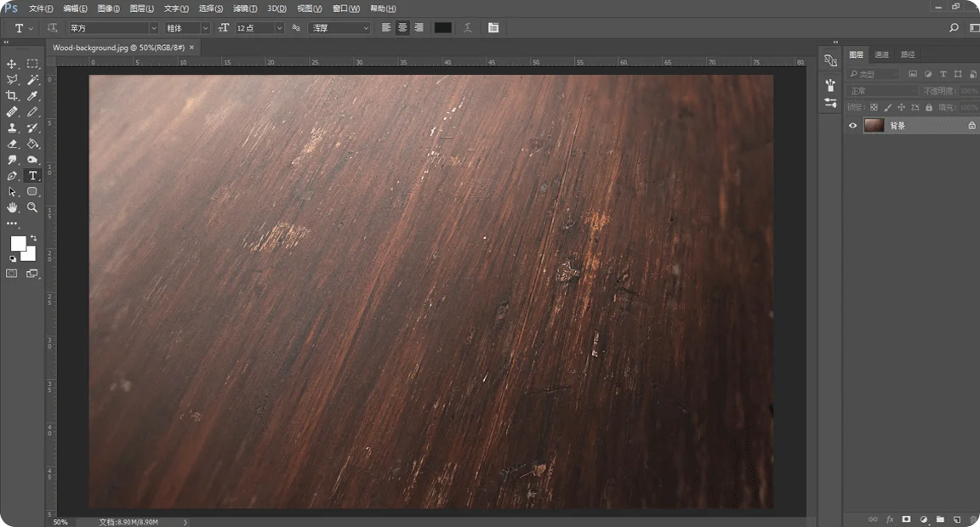Select the 背景 layer thumbnail
980x527 pixels.
pos(874,126)
